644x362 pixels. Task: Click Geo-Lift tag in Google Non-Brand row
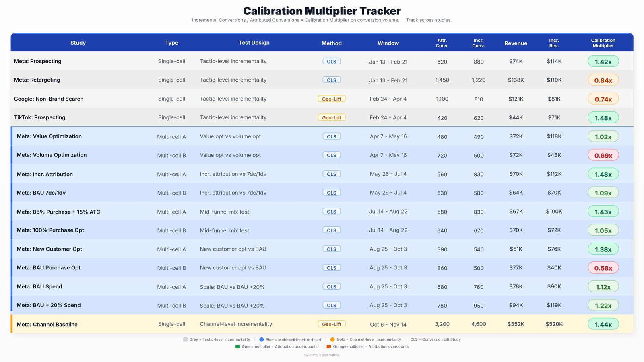coord(331,99)
